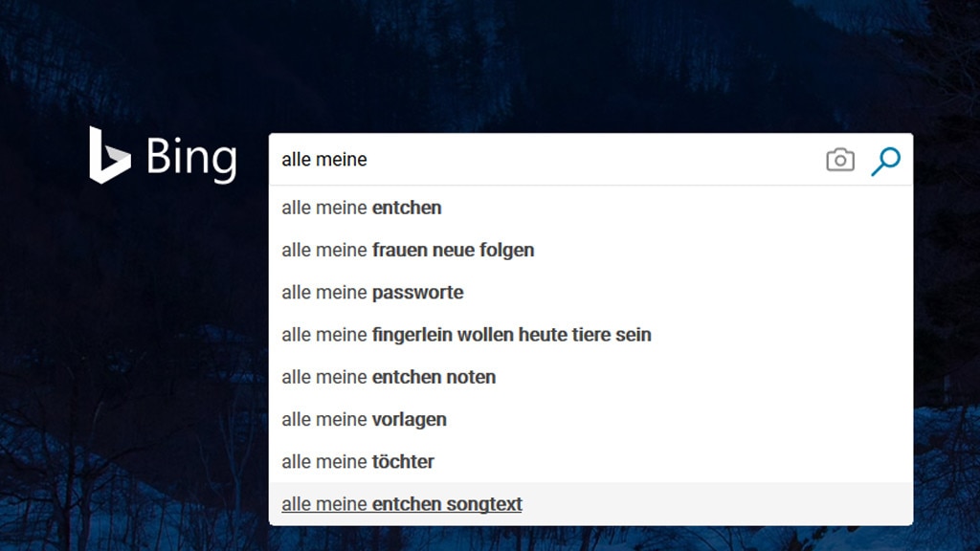Search by image using the camera button
The height and width of the screenshot is (551, 980).
[x=840, y=160]
